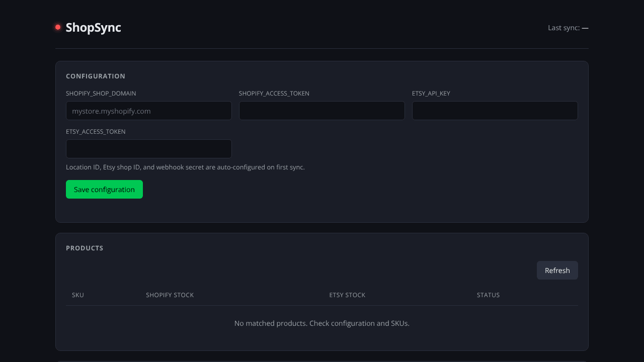The height and width of the screenshot is (362, 644).
Task: Click the red sync status indicator dot
Action: coord(58,27)
